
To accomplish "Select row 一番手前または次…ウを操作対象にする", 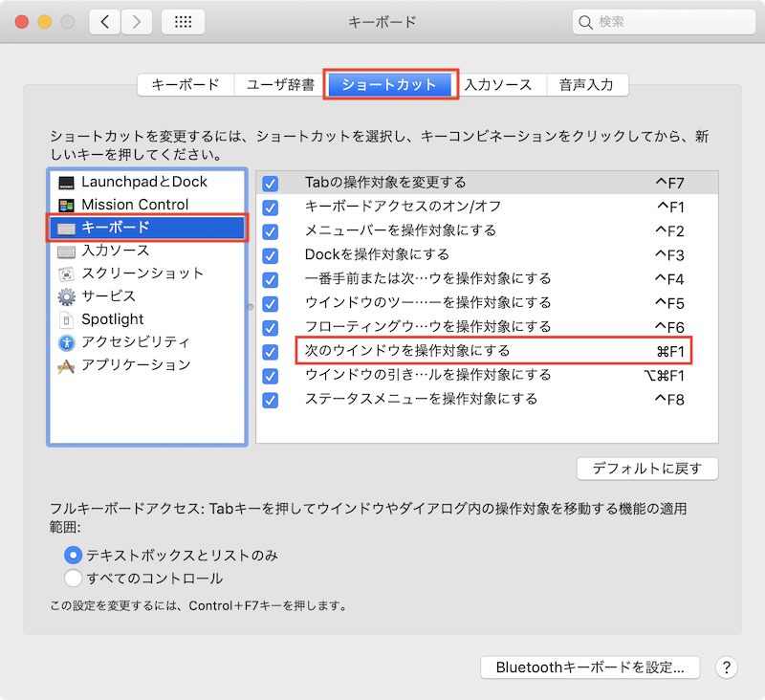I will (487, 279).
